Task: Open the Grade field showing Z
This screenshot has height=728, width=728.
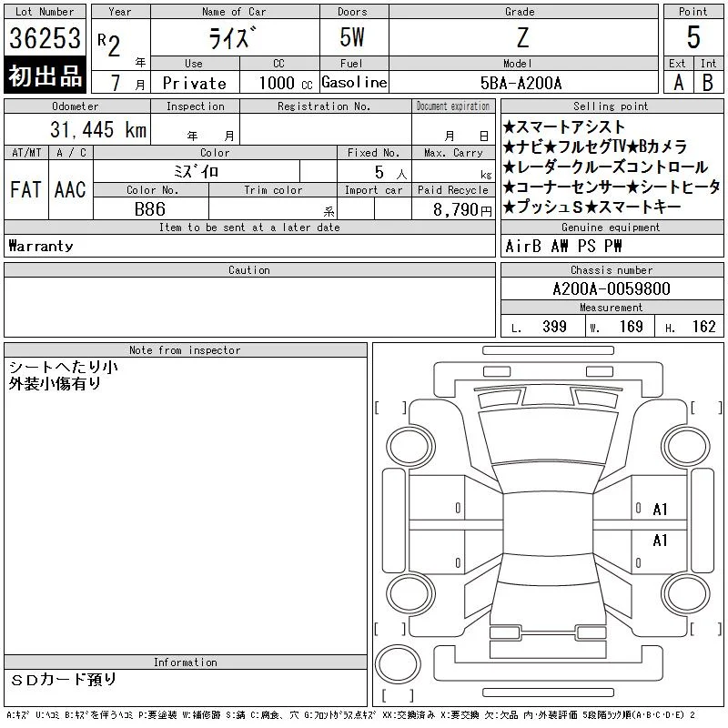Action: pos(521,37)
